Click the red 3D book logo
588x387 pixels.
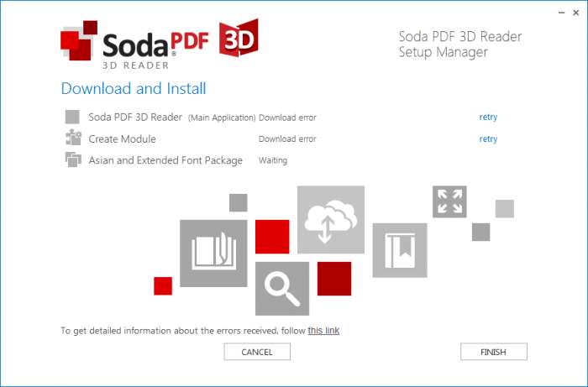click(239, 38)
